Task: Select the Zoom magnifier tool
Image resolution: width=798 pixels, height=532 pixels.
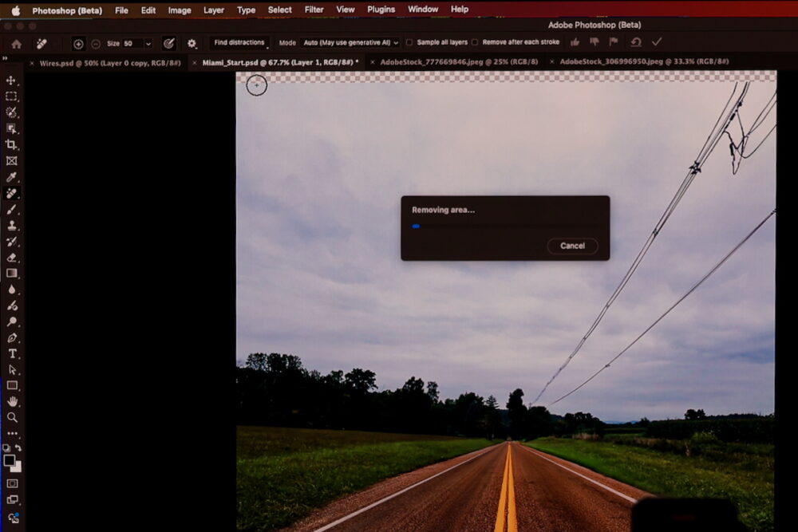Action: pos(11,417)
